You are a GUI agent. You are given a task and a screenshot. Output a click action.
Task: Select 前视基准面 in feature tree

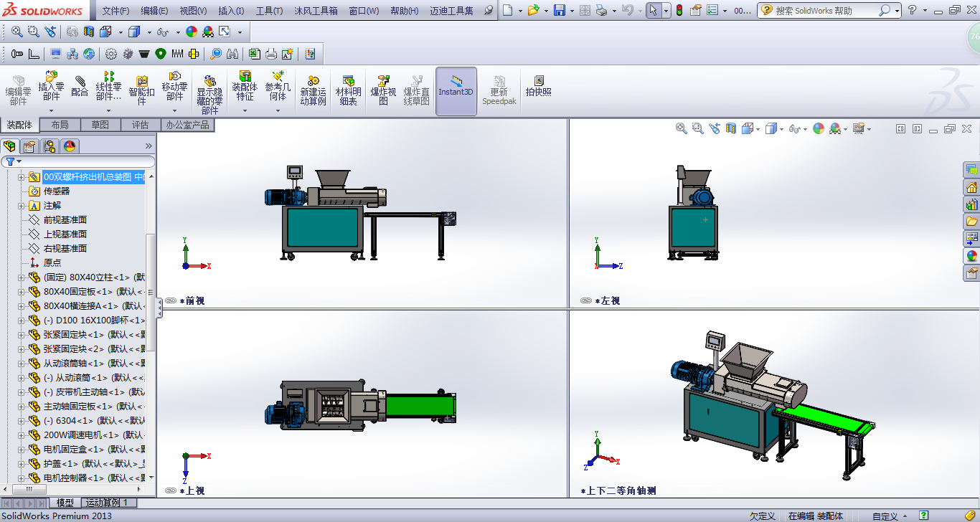pyautogui.click(x=65, y=220)
